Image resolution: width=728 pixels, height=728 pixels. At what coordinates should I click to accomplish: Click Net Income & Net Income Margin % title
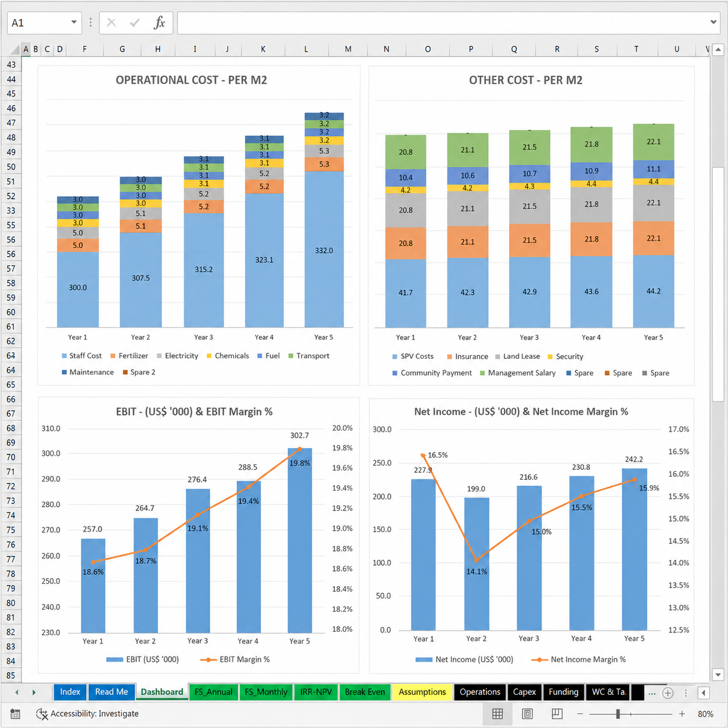(521, 412)
